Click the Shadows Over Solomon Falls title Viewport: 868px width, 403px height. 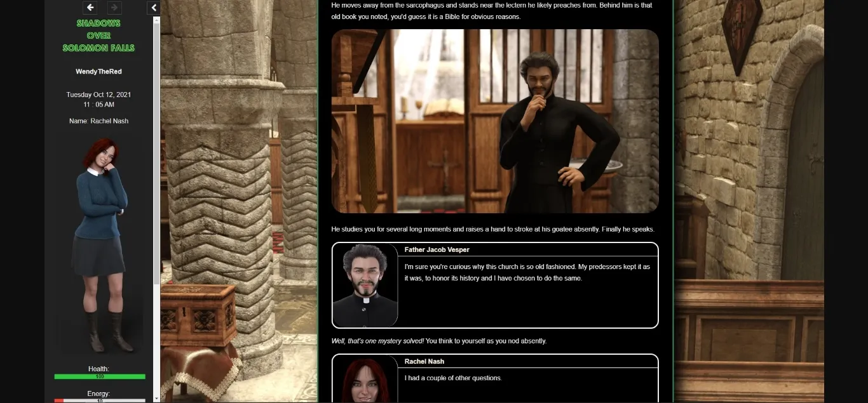pos(98,35)
